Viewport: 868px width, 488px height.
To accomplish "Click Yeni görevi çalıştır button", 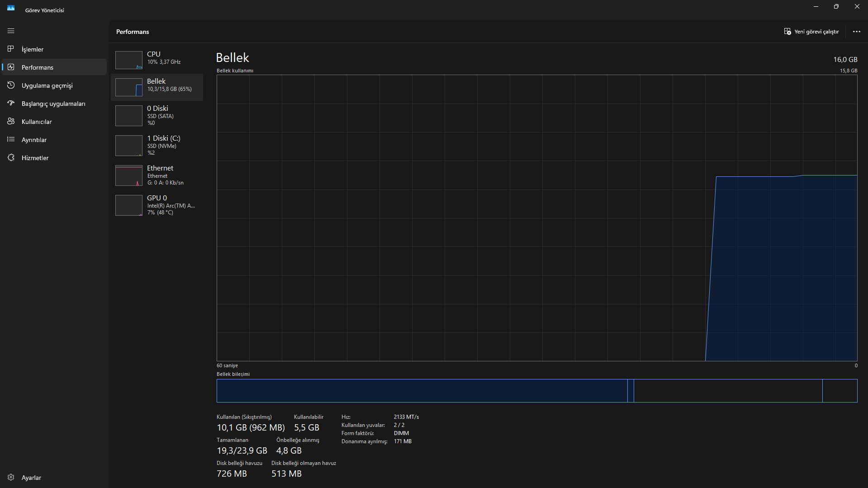I will tap(811, 31).
